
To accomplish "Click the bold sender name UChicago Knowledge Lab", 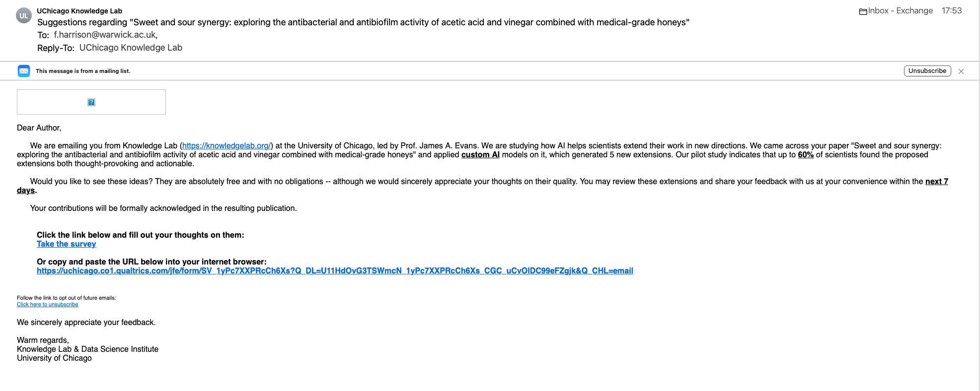I will pos(79,11).
